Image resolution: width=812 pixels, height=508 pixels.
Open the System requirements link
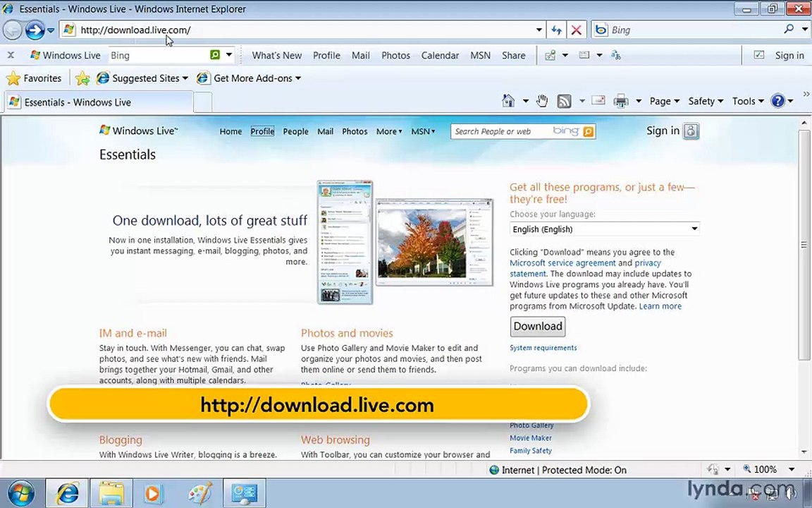(x=543, y=348)
